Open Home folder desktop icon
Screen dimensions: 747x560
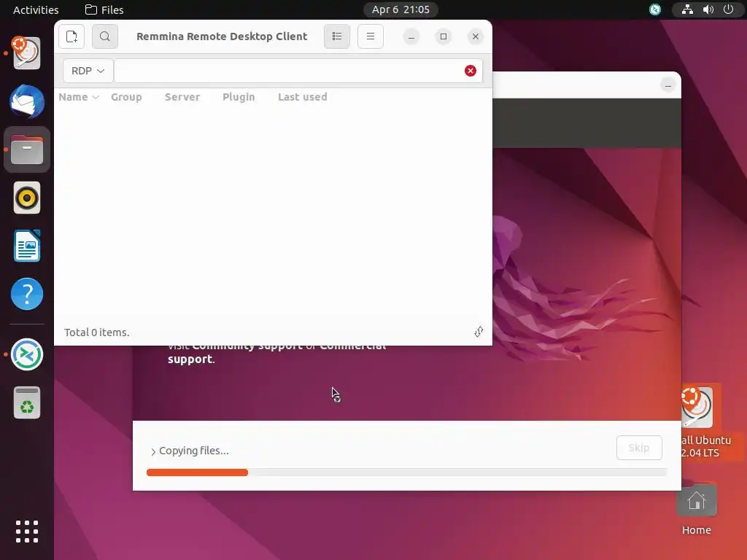pyautogui.click(x=697, y=510)
